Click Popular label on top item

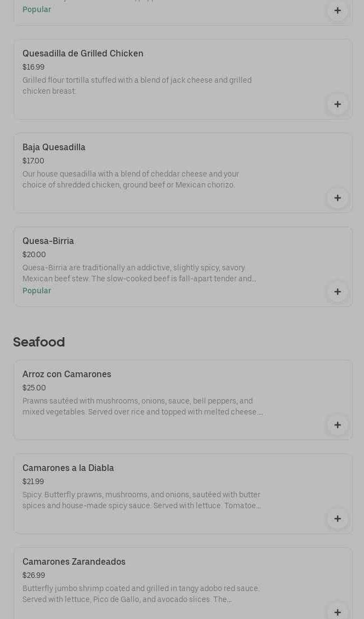click(x=37, y=10)
